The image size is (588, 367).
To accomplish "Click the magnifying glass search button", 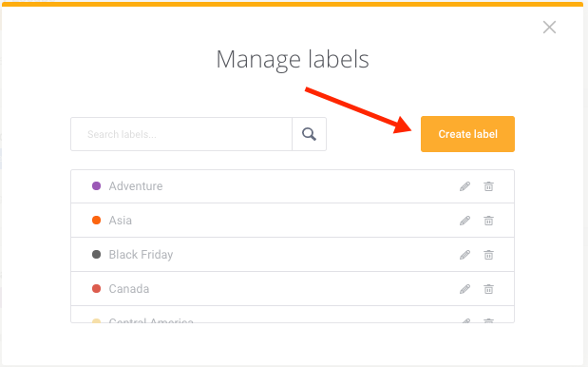I will click(x=309, y=134).
